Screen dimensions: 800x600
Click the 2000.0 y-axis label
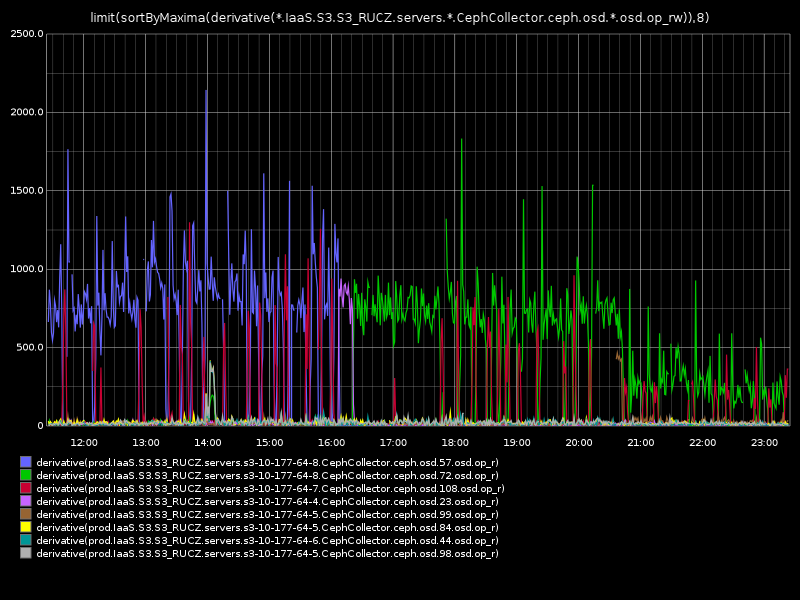click(27, 112)
